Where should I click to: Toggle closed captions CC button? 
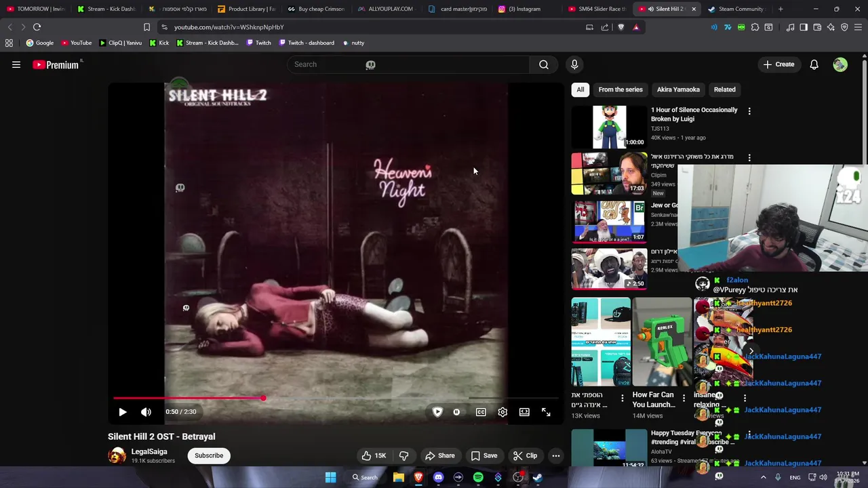[481, 412]
